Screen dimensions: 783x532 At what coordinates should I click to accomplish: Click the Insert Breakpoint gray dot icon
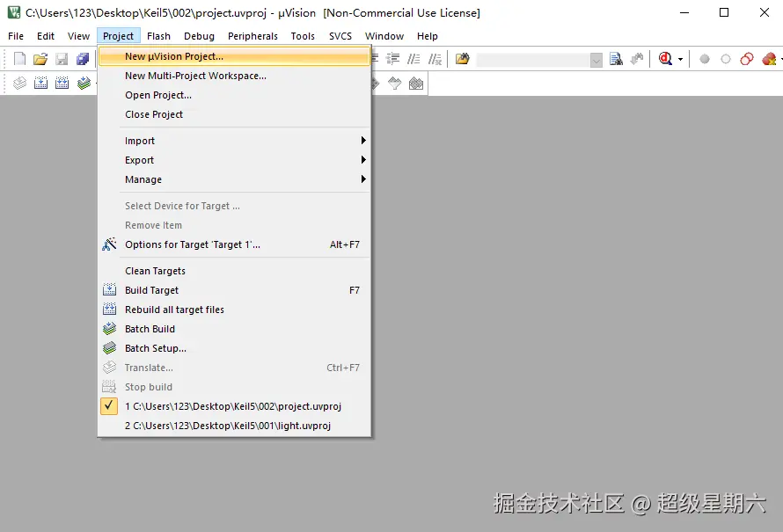pos(705,60)
